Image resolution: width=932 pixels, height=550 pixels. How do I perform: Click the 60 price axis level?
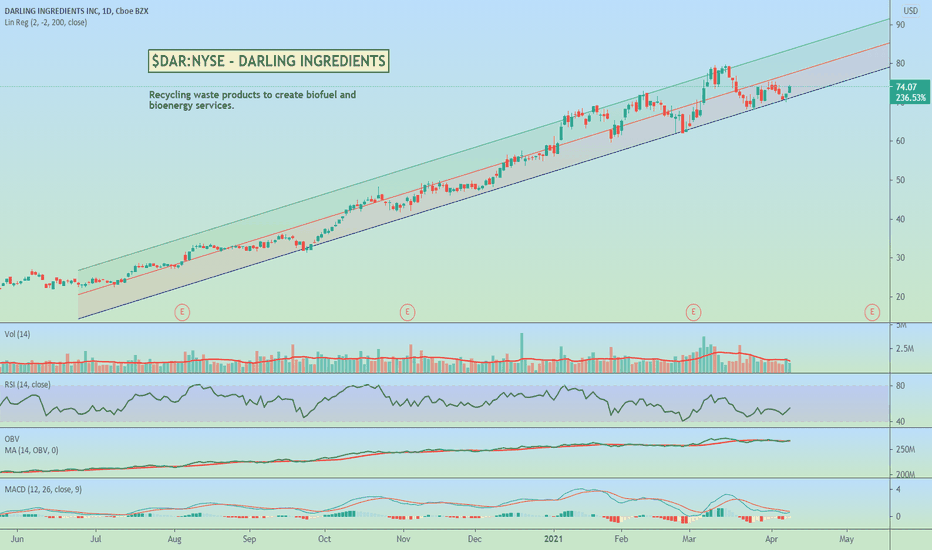[900, 141]
